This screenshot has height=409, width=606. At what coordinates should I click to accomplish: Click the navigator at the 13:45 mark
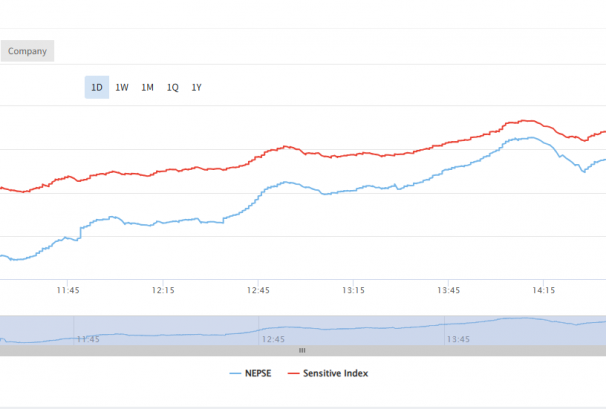point(458,339)
